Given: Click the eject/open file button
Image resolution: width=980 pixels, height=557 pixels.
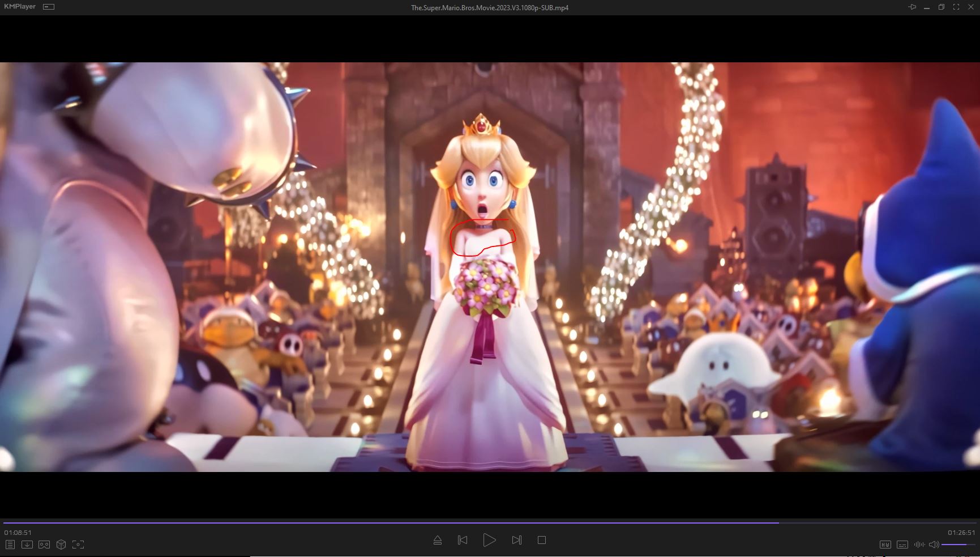Looking at the screenshot, I should tap(437, 540).
